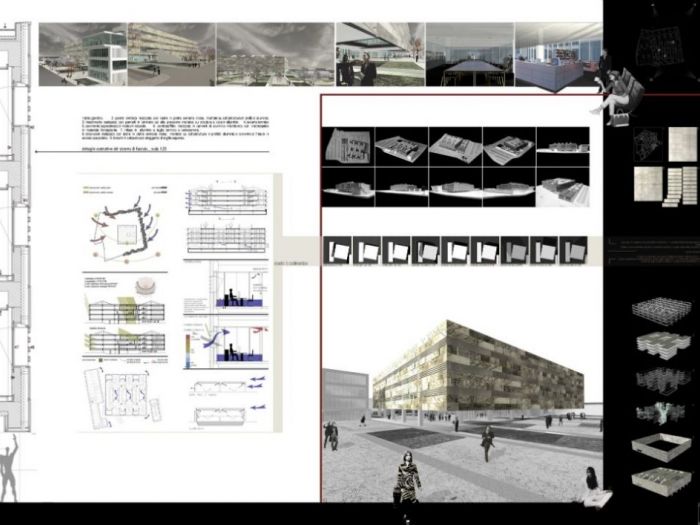Select the stacked floor slabs axonometric diagram
This screenshot has height=525, width=700.
point(663,346)
